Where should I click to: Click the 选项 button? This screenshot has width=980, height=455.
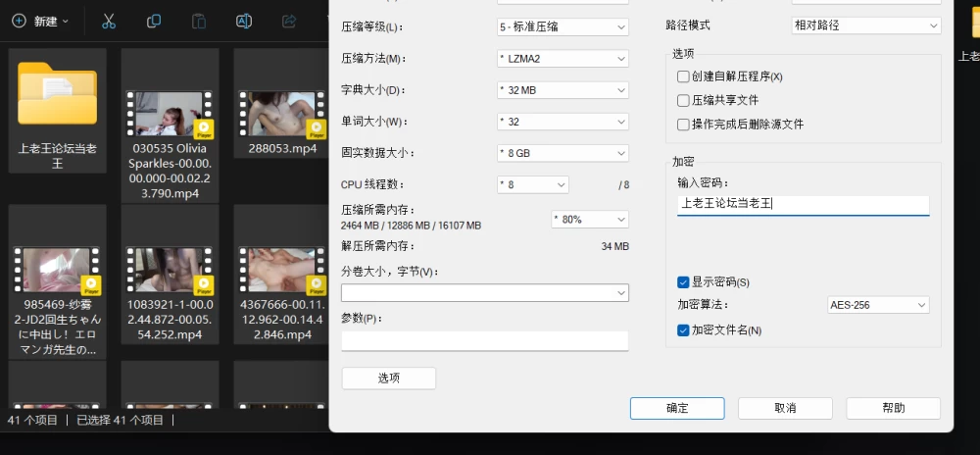point(389,379)
